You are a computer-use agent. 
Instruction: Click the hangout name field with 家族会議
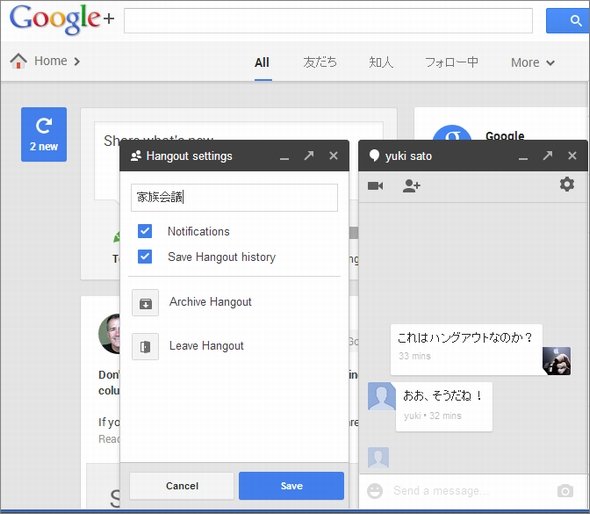point(234,198)
